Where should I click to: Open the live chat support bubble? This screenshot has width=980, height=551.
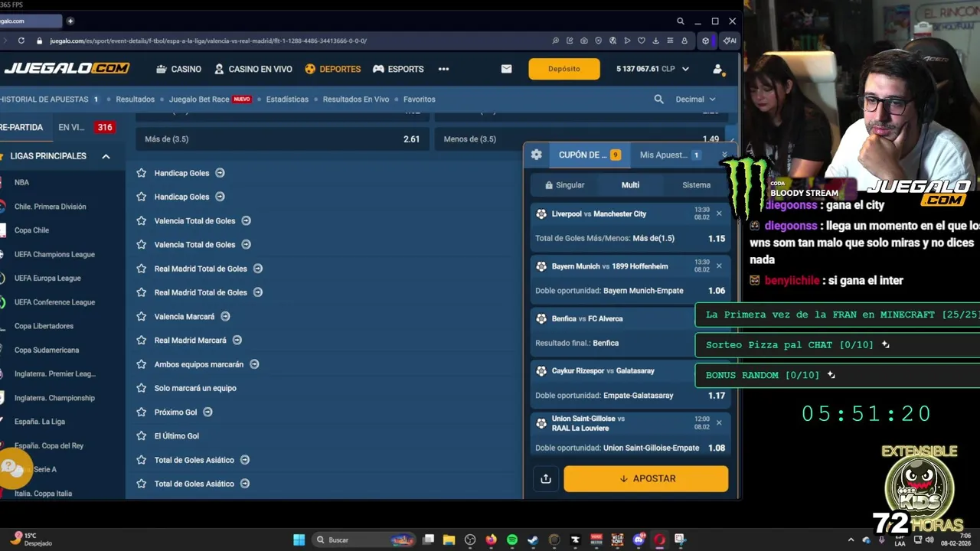click(14, 468)
